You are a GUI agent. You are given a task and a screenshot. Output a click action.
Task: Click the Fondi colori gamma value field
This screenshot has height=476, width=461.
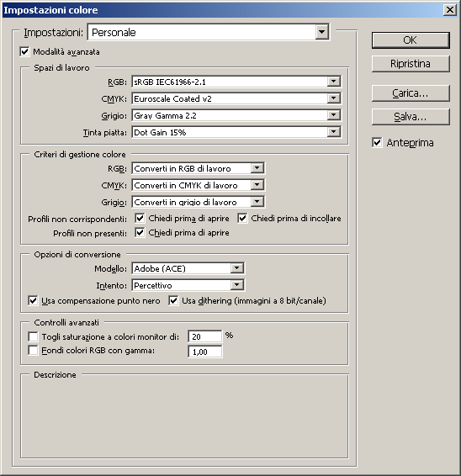coord(205,352)
